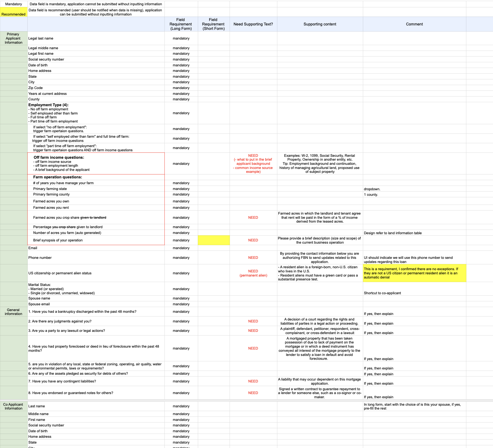
Task: Click the yellow Short Form cell beside Brief synopsis
Action: coord(214,240)
